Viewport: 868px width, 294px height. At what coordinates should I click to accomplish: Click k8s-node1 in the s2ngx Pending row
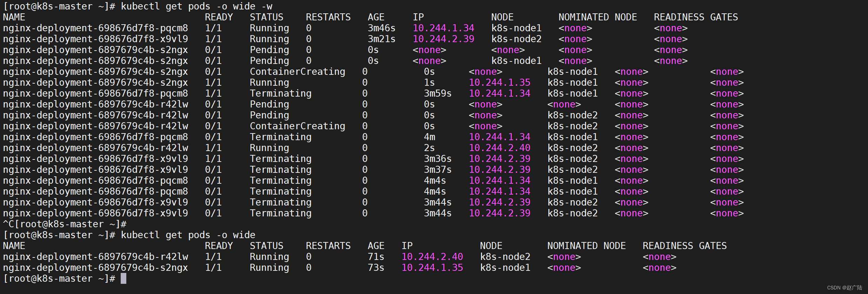click(x=516, y=61)
